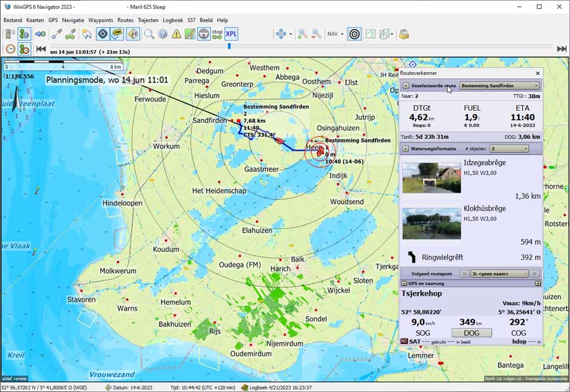
Task: Click the blue timeline slider handle
Action: click(229, 46)
